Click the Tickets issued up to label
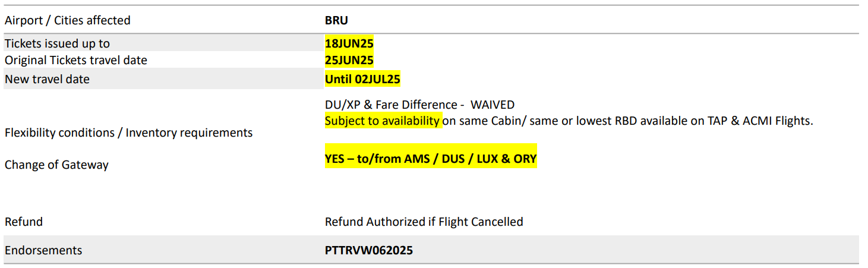Viewport: 868px width, 268px height. pyautogui.click(x=57, y=43)
